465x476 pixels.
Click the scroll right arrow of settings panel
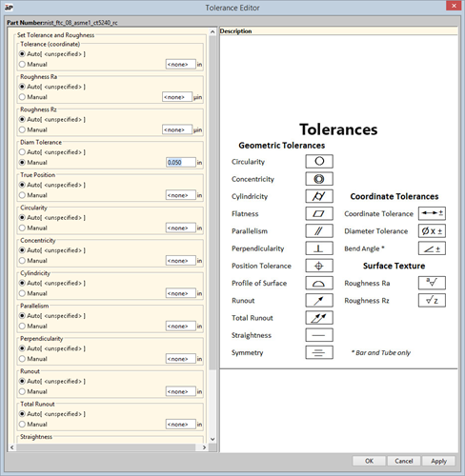click(204, 447)
